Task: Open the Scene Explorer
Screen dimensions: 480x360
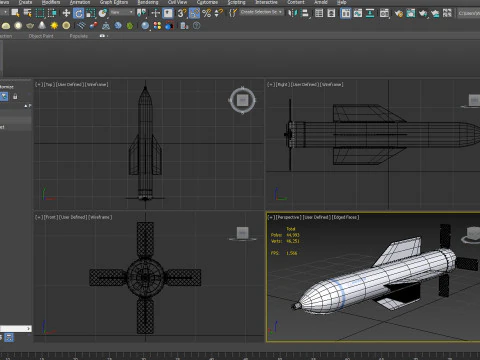Action: click(x=319, y=13)
